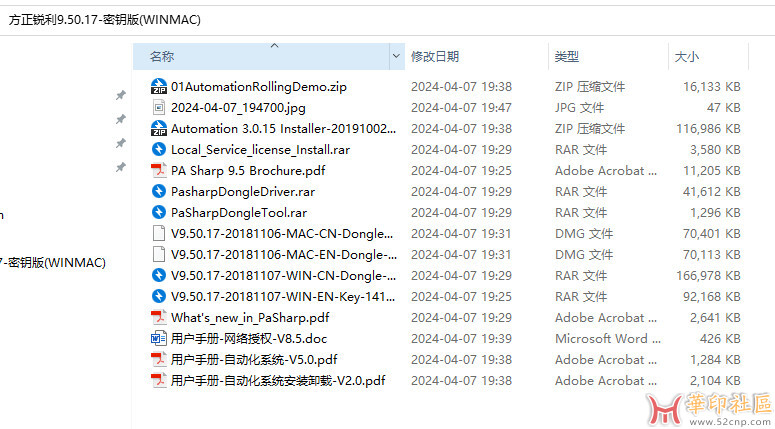Open the 名称 column filter dropdown arrow
This screenshot has width=775, height=429.
(396, 56)
